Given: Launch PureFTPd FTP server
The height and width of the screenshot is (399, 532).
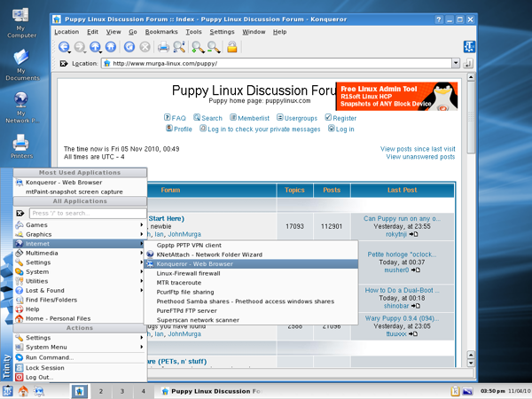Looking at the screenshot, I should click(251, 311).
